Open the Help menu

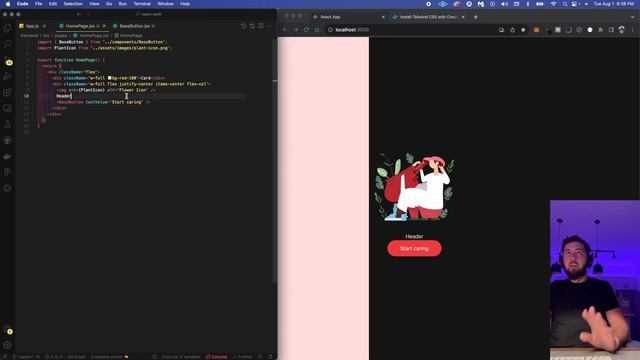[x=185, y=4]
